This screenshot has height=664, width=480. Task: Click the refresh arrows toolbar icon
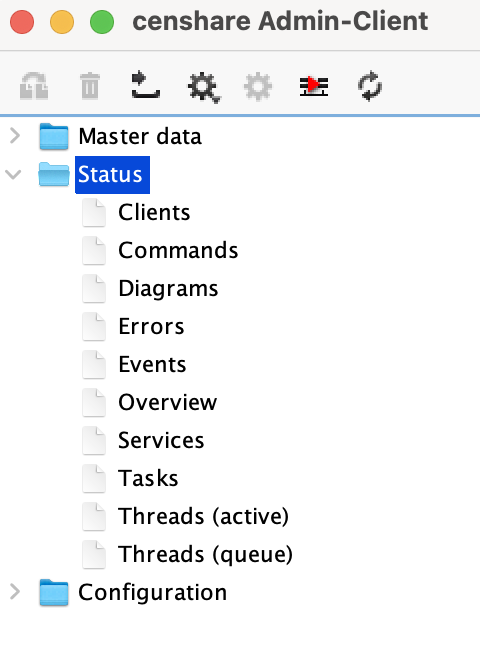[x=370, y=86]
